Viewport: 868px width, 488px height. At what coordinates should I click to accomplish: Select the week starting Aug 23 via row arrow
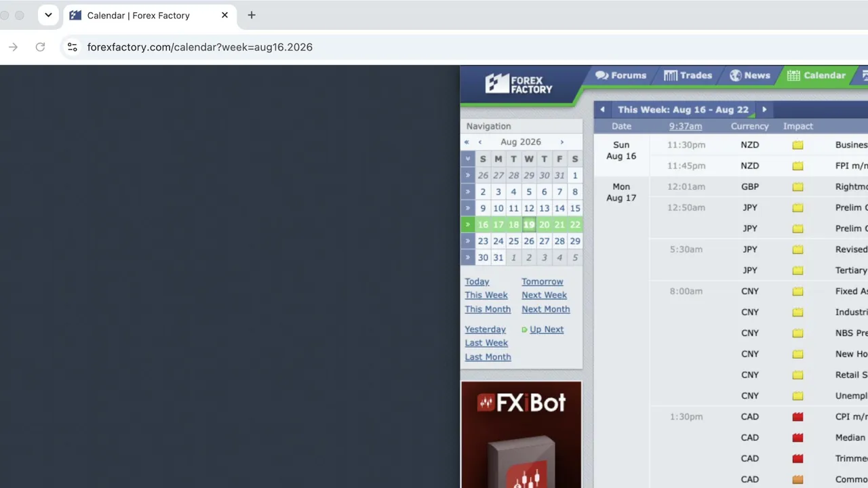click(467, 241)
